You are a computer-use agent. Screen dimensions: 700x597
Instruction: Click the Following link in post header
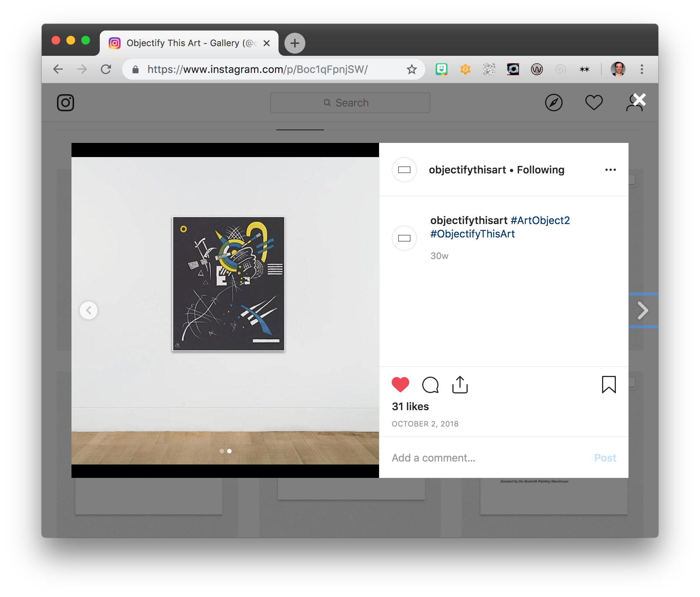(541, 170)
